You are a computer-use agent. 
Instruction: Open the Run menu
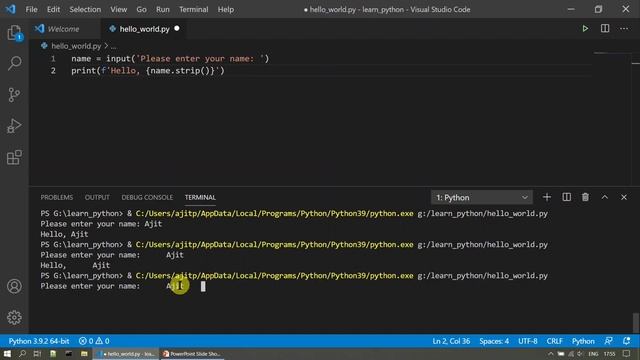tap(162, 9)
